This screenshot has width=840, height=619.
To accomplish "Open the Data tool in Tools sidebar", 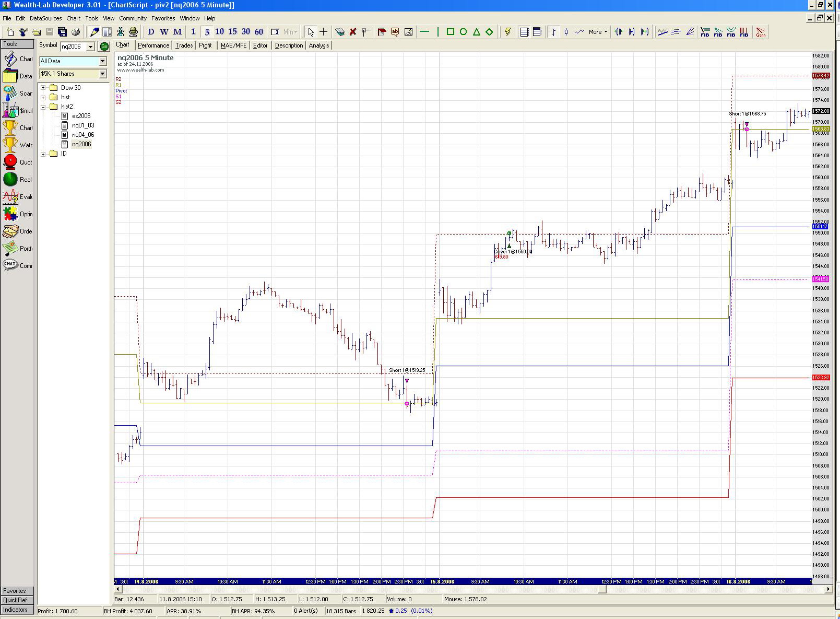I will click(18, 76).
